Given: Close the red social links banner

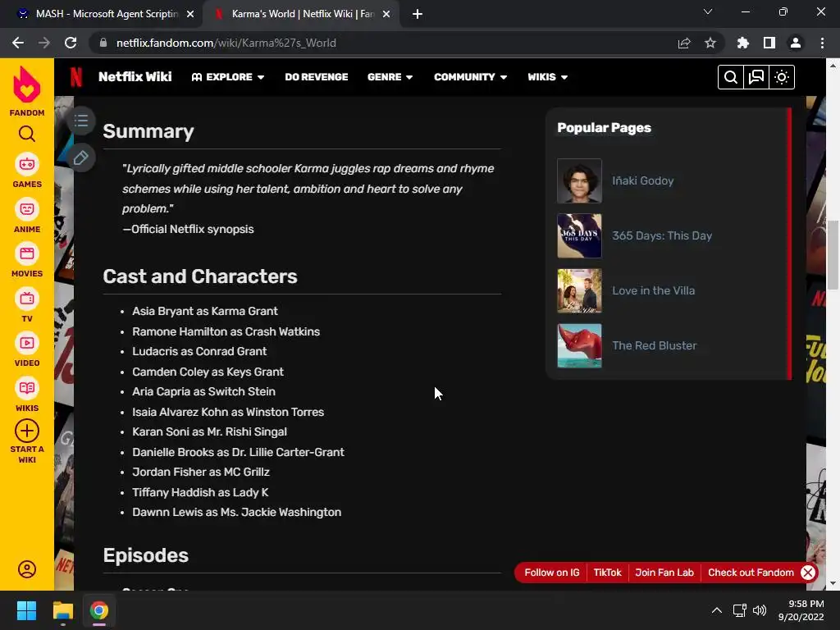Looking at the screenshot, I should 808,572.
